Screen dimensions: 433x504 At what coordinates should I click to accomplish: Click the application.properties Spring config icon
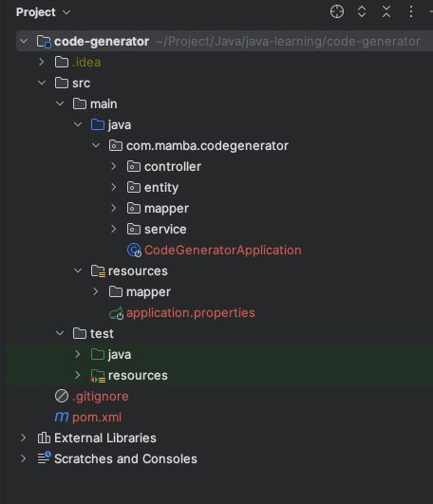(116, 313)
